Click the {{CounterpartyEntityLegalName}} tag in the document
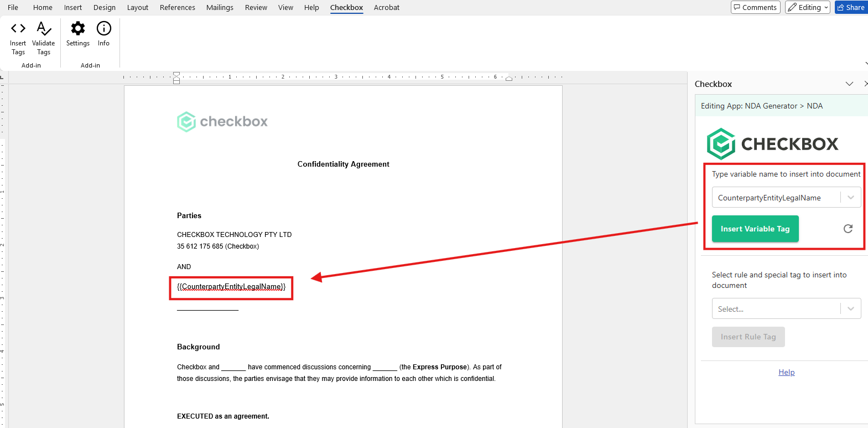 pos(231,287)
